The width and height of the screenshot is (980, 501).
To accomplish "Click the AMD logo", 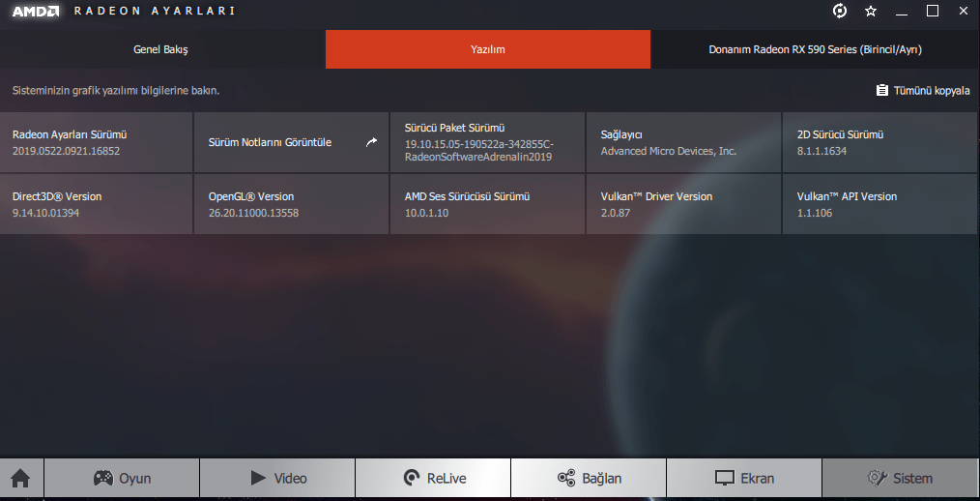I will (x=37, y=11).
